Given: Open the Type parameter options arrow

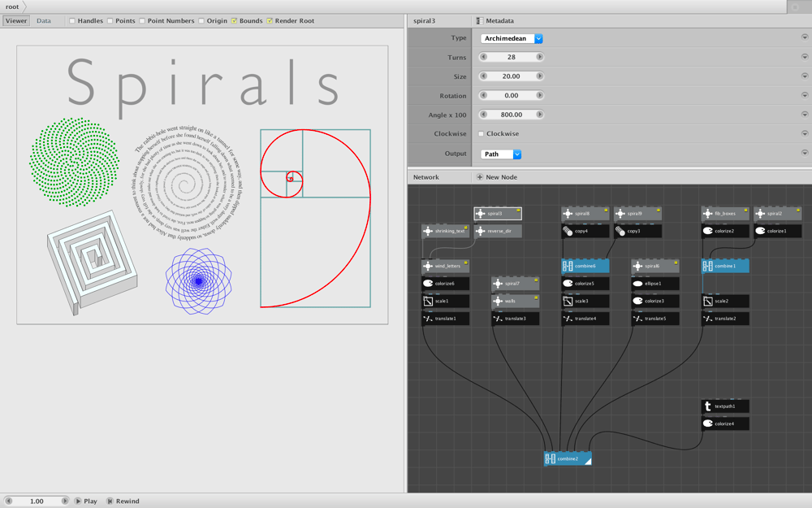Looking at the screenshot, I should tap(805, 37).
